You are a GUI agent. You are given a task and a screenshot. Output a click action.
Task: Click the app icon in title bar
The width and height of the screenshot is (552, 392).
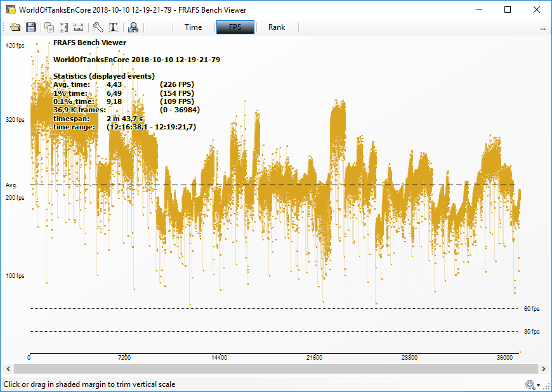coord(11,10)
